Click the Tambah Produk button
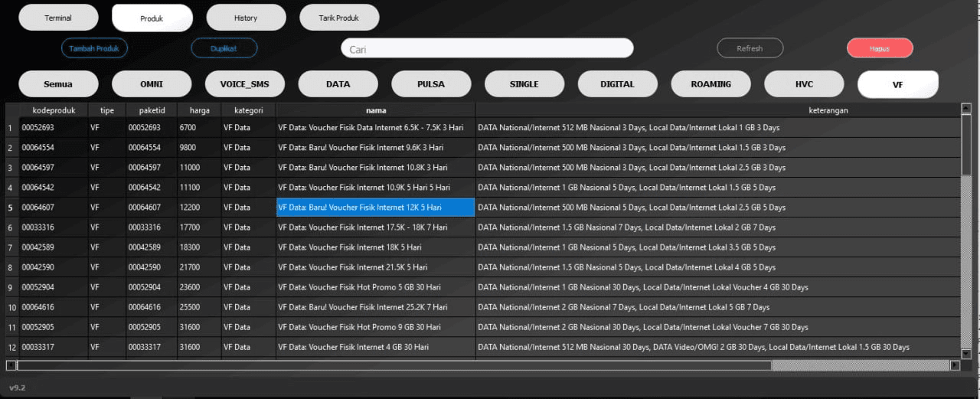This screenshot has width=980, height=399. pyautogui.click(x=94, y=48)
